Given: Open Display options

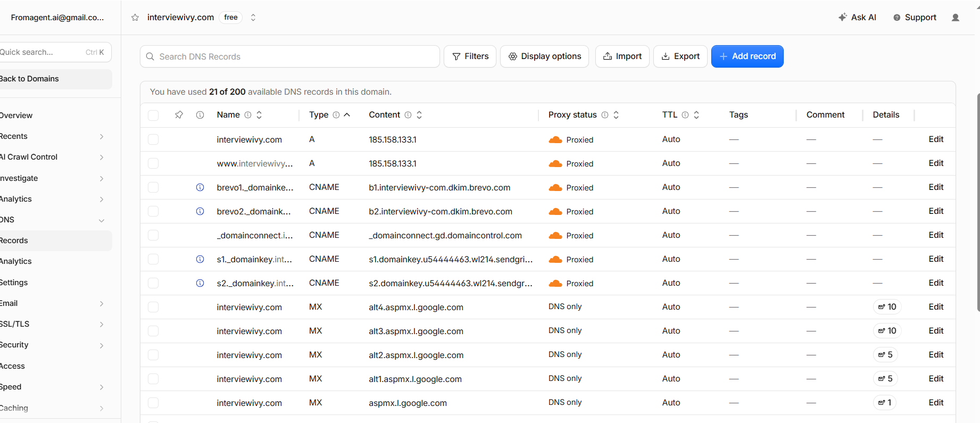Looking at the screenshot, I should [545, 56].
